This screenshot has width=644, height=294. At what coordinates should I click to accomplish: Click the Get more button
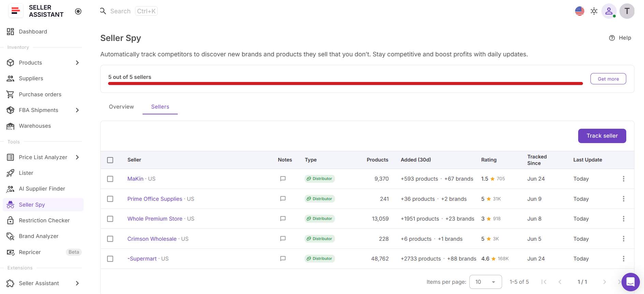[x=608, y=79]
